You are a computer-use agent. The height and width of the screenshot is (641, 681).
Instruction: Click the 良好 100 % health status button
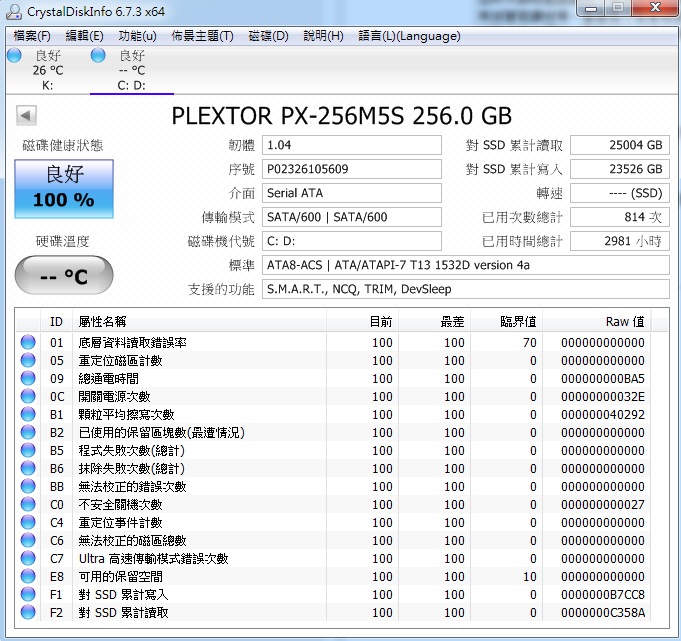coord(64,188)
